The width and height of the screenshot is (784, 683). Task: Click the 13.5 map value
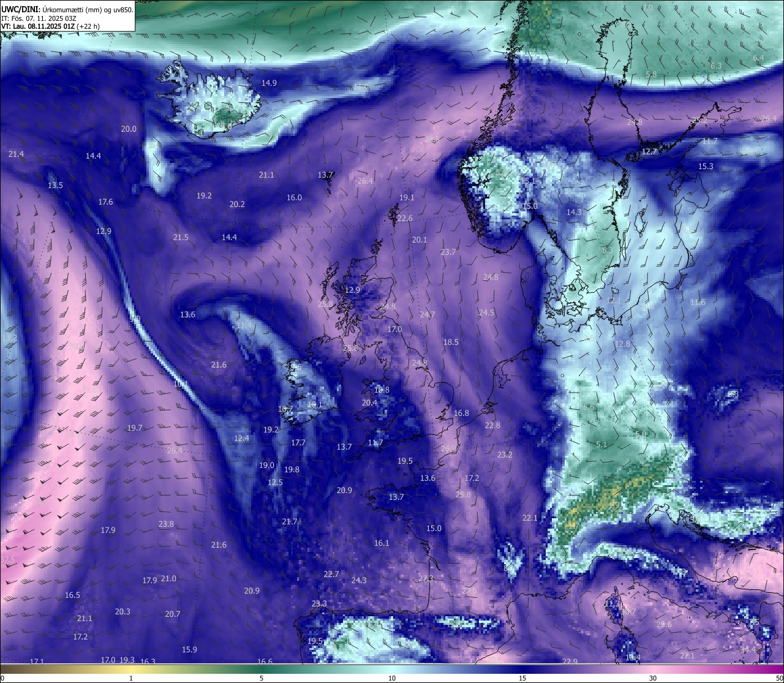pyautogui.click(x=55, y=185)
